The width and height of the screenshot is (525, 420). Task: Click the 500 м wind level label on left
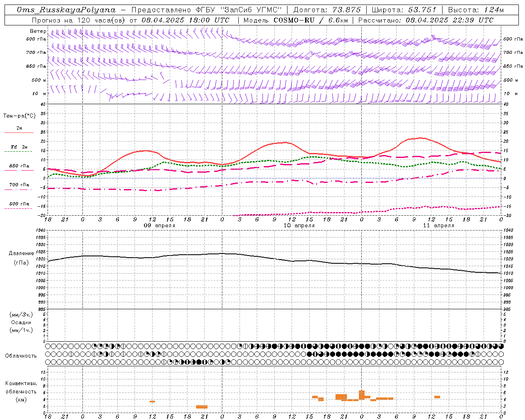[x=39, y=80]
